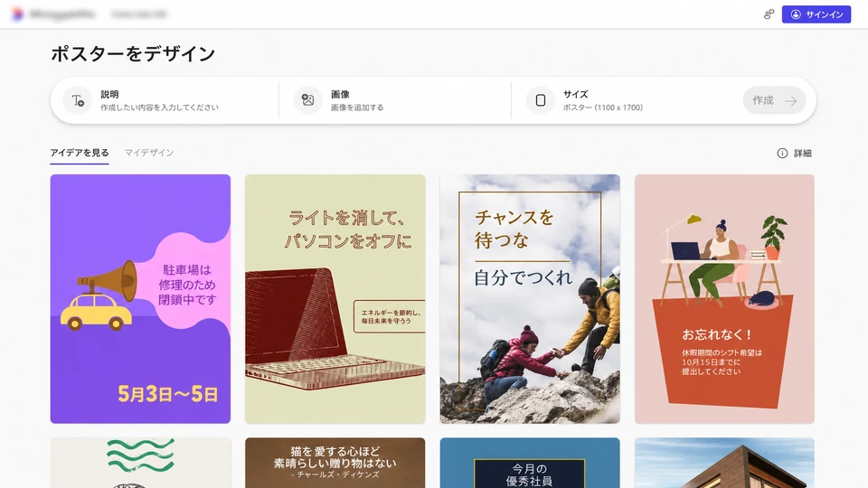The width and height of the screenshot is (868, 488).
Task: Open the wooden house poster thumbnail
Action: (724, 463)
